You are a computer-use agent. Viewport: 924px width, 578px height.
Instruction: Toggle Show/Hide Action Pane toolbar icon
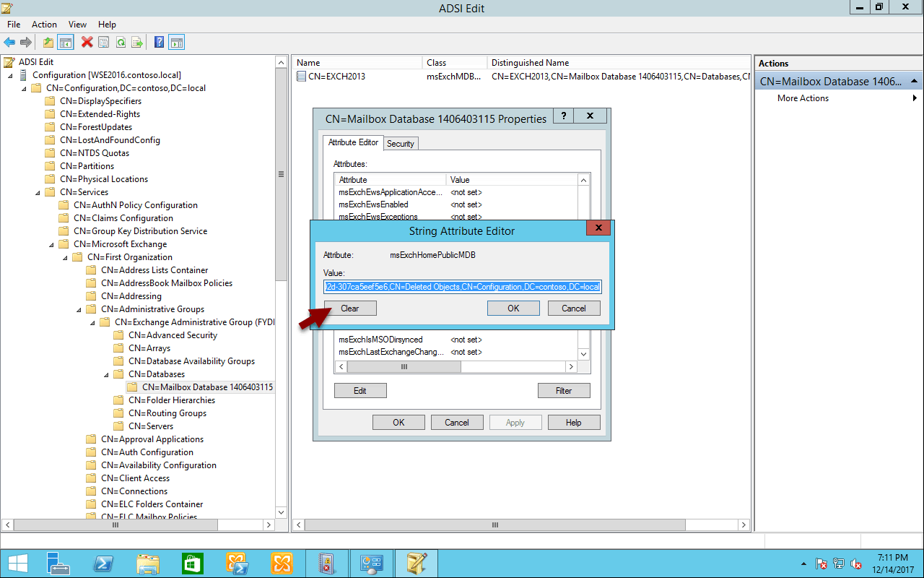click(177, 43)
